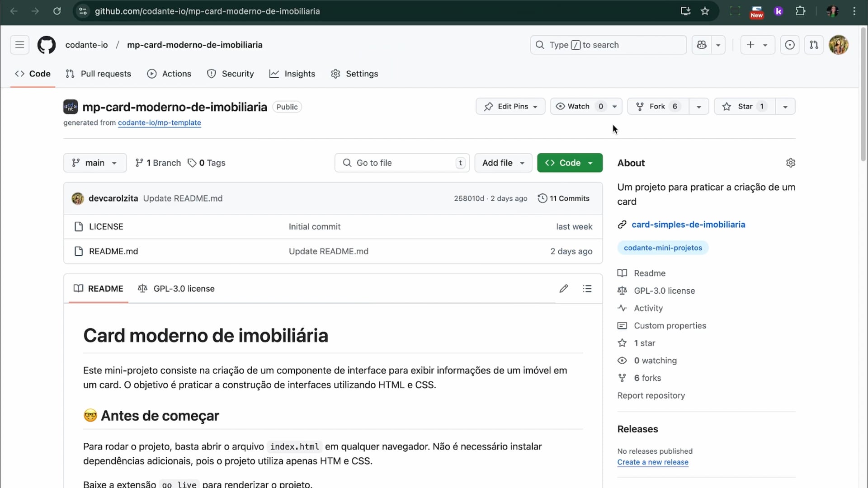868x488 pixels.
Task: Edit the README with the pencil icon
Action: pyautogui.click(x=563, y=289)
